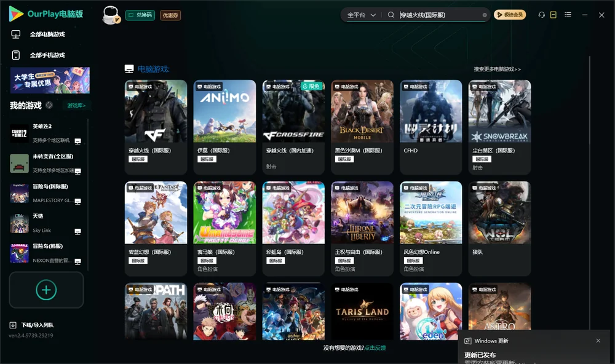Click the refresh icon beside 我的游戏

point(49,105)
